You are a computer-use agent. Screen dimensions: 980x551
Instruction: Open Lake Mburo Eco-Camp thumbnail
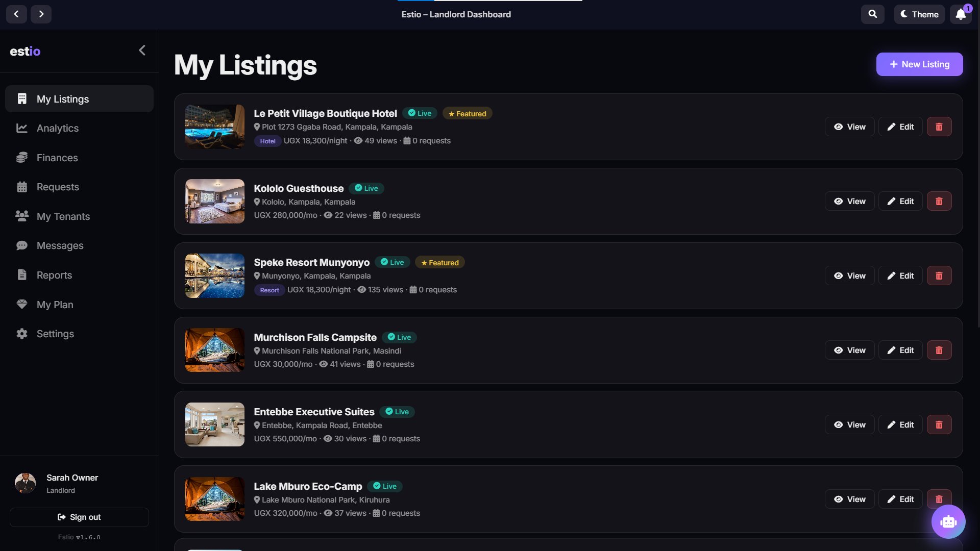pyautogui.click(x=215, y=499)
